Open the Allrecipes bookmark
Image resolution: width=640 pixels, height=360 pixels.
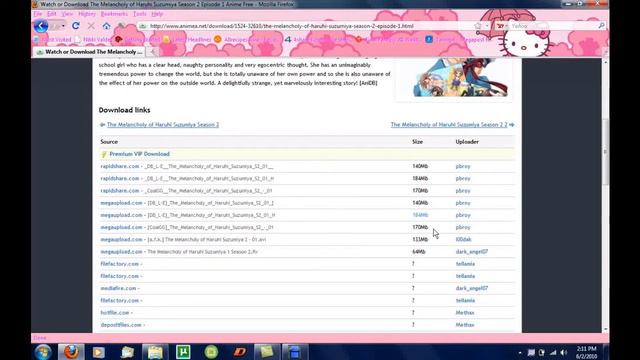[x=246, y=40]
